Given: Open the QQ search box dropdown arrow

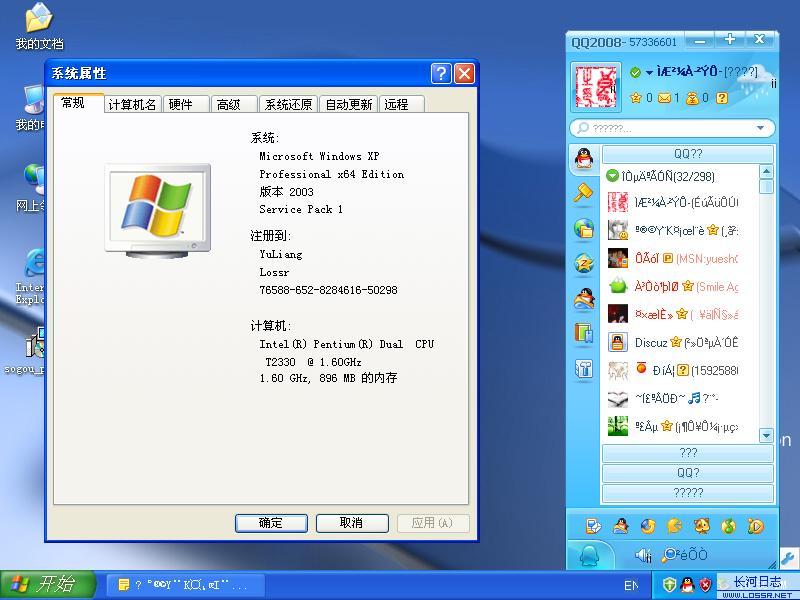Looking at the screenshot, I should click(x=760, y=128).
